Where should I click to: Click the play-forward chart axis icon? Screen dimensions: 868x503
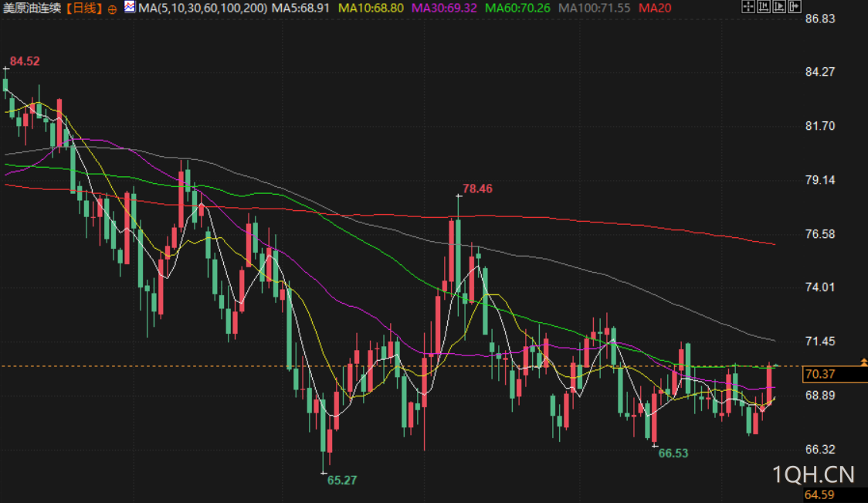(x=779, y=7)
